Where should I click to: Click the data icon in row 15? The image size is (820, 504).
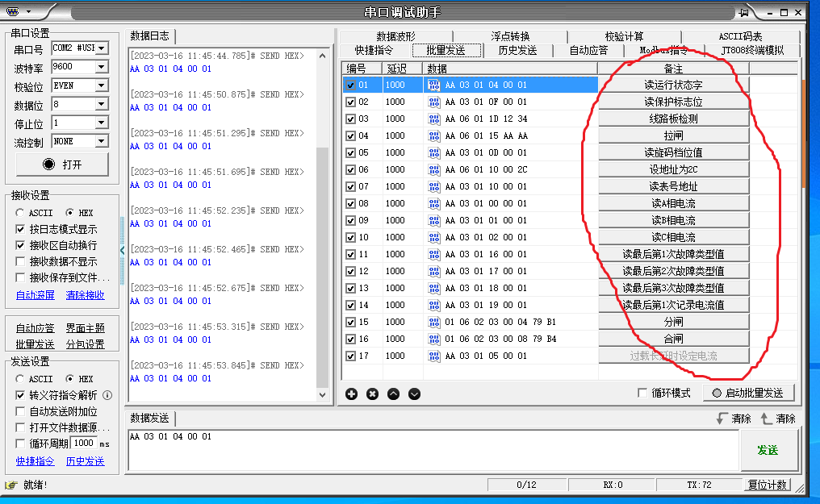coord(433,322)
